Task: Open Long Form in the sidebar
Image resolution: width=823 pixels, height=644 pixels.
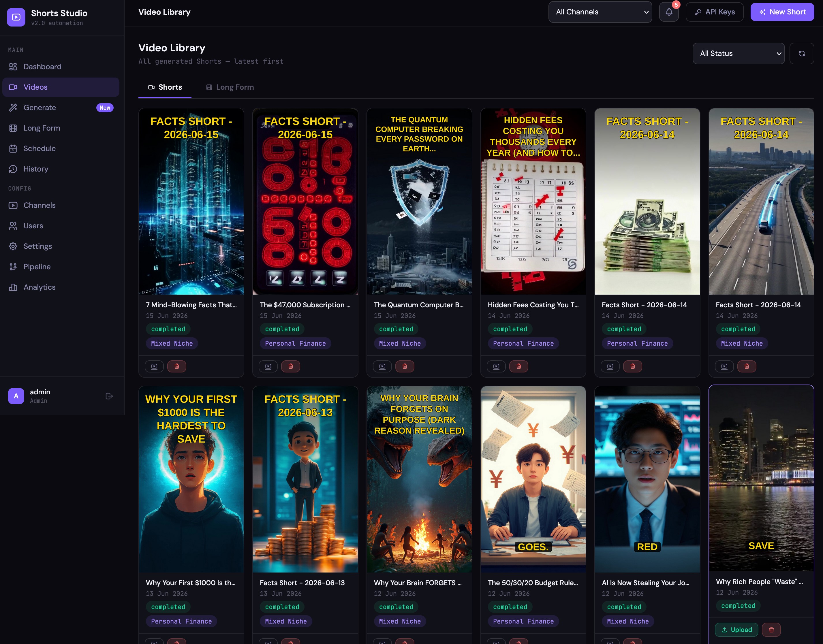Action: pos(61,128)
